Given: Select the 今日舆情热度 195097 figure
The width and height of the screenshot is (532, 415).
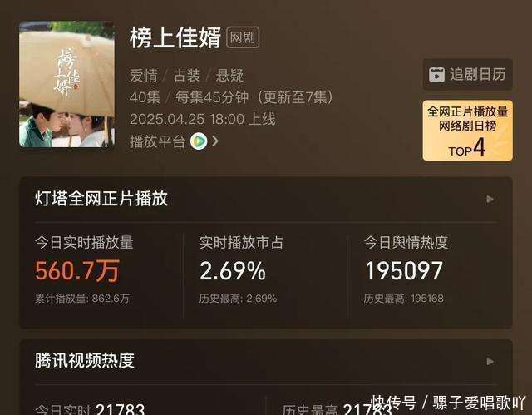Looking at the screenshot, I should pyautogui.click(x=404, y=271).
